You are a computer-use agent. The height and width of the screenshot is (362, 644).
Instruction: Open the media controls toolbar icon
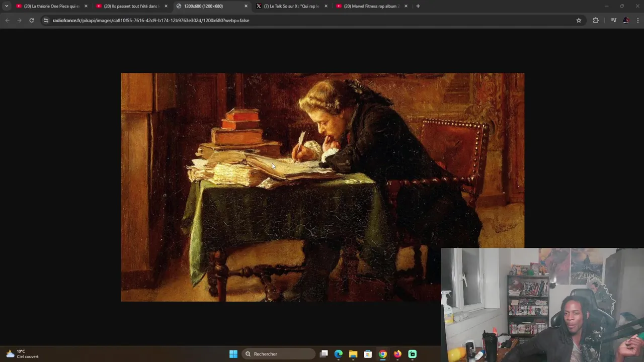pyautogui.click(x=613, y=20)
